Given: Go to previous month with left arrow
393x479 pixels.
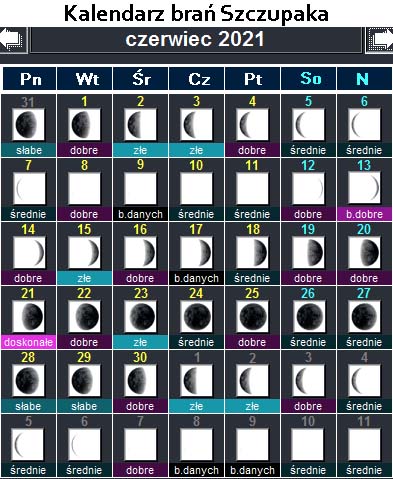Looking at the screenshot, I should click(x=13, y=40).
